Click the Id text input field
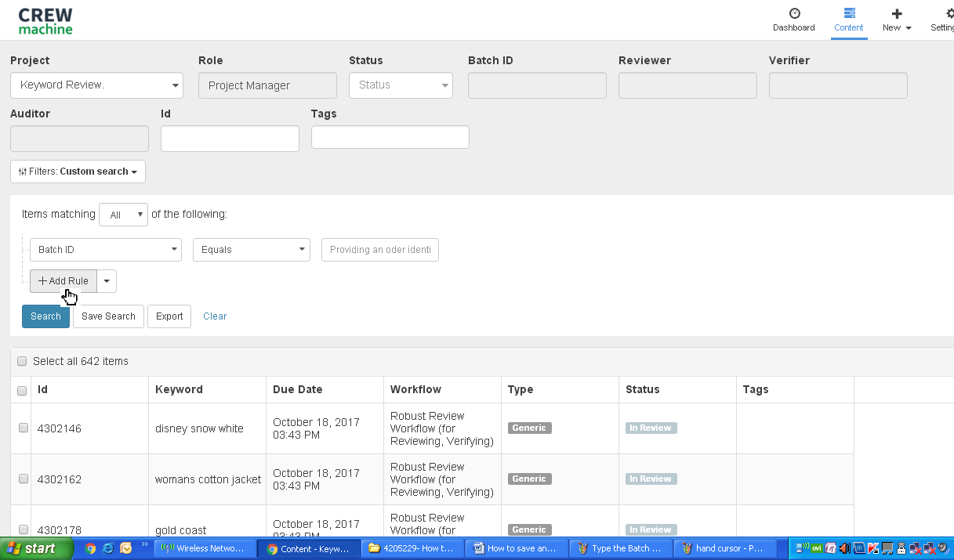The width and height of the screenshot is (954, 560). pos(230,139)
